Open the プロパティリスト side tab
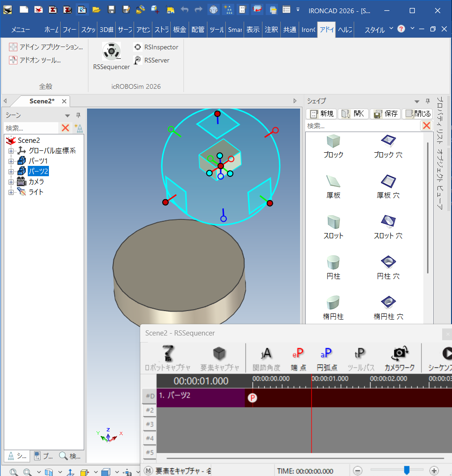This screenshot has width=452, height=476. [x=440, y=121]
